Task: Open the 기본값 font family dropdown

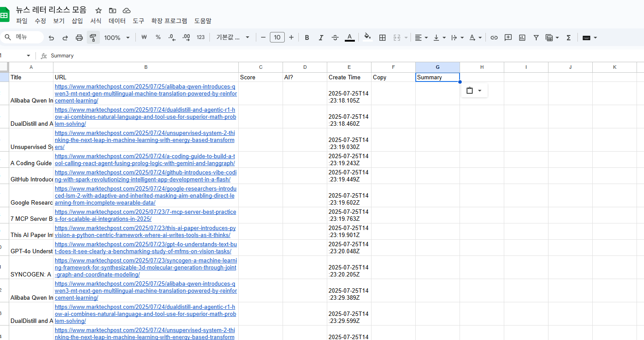Action: tap(233, 37)
